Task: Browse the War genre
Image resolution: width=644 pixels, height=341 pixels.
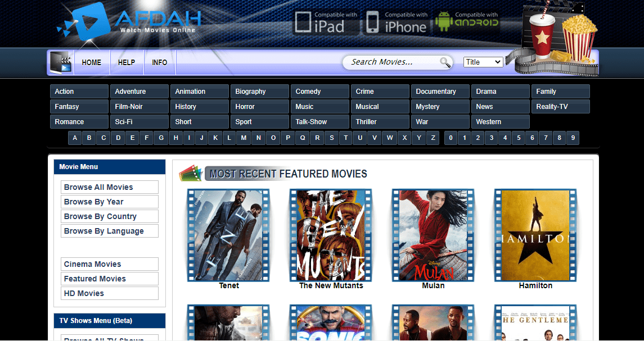Action: (440, 122)
